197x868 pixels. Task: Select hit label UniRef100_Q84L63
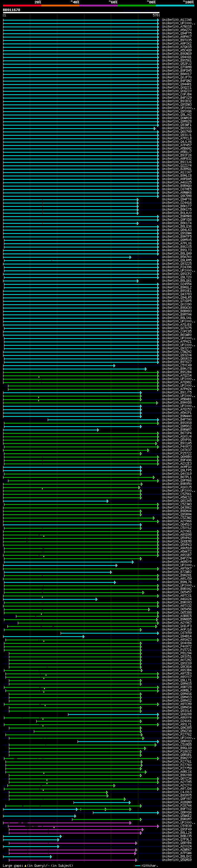click(177, 230)
